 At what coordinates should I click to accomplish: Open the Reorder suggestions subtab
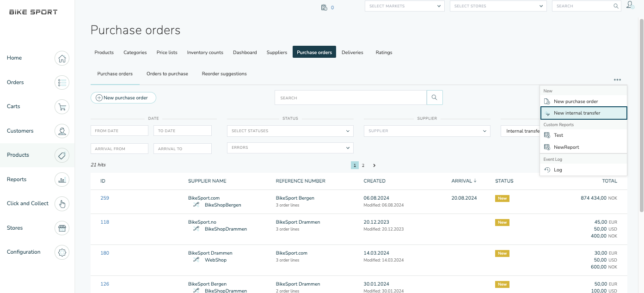point(224,73)
